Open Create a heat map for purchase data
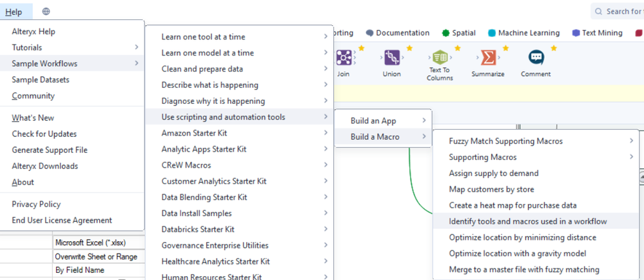 click(536, 205)
